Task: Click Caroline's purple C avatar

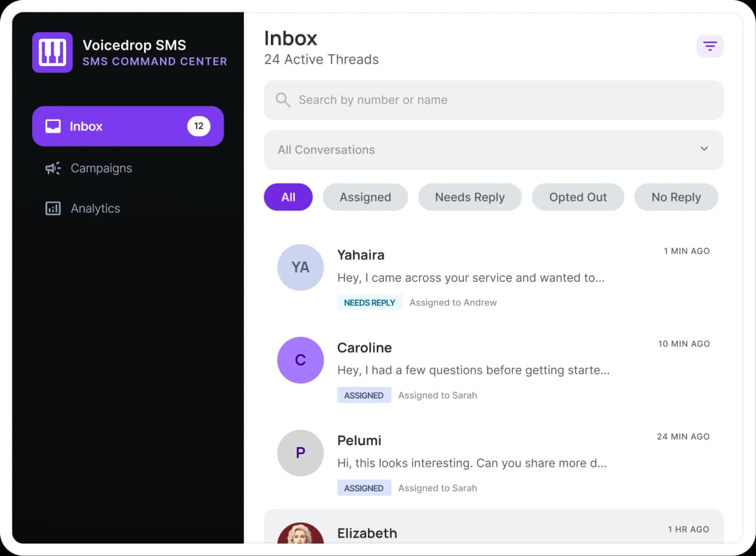Action: 301,360
